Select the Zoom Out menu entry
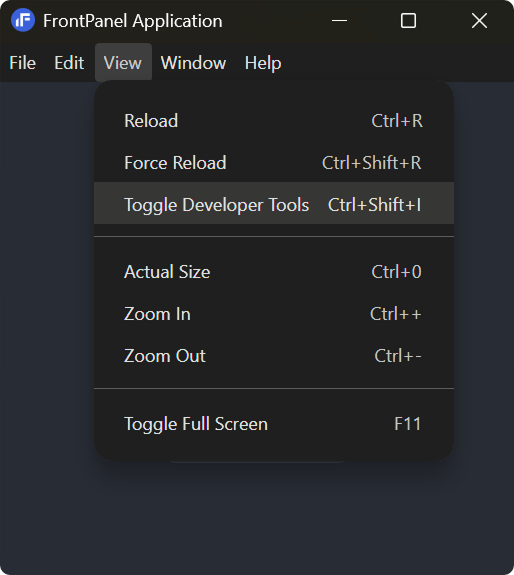The width and height of the screenshot is (514, 575). click(274, 356)
